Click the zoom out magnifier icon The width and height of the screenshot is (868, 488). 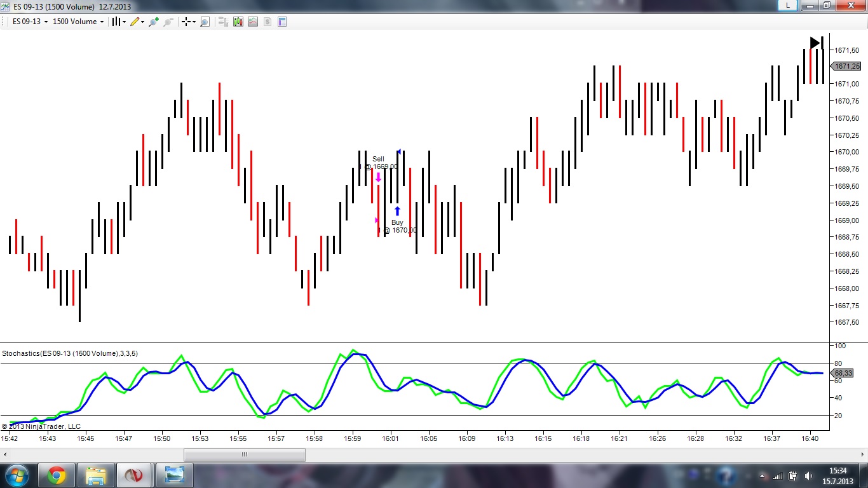pyautogui.click(x=168, y=22)
